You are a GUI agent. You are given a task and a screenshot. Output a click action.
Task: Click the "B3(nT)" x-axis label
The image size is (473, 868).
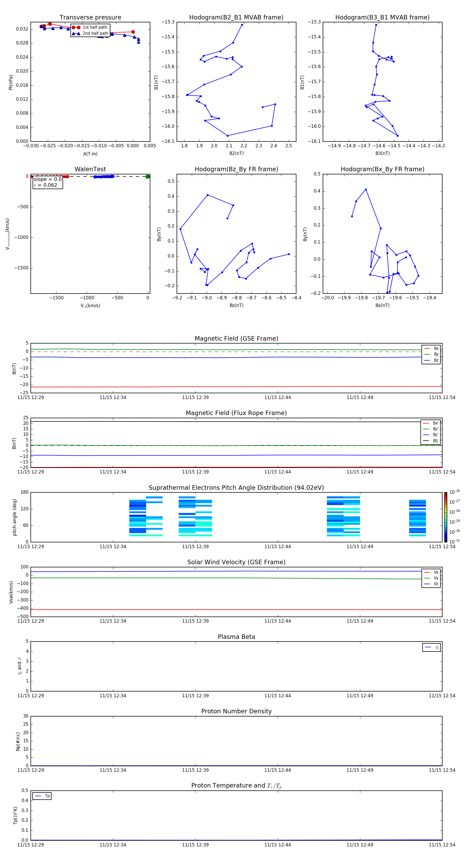[382, 153]
